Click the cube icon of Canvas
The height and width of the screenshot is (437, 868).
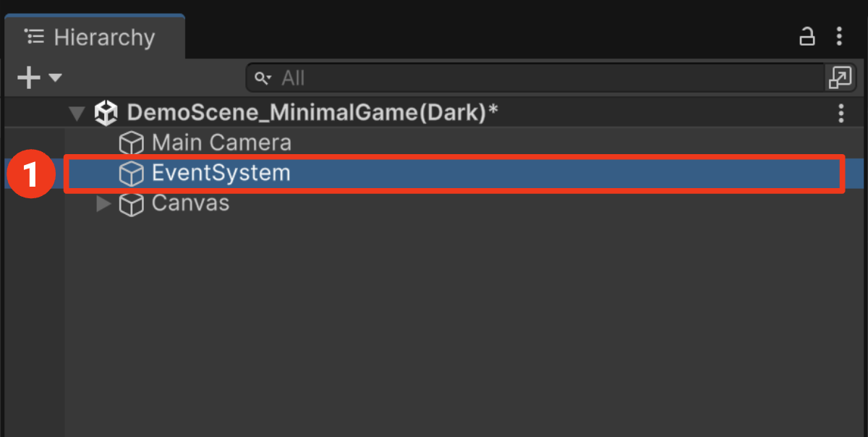tap(131, 205)
